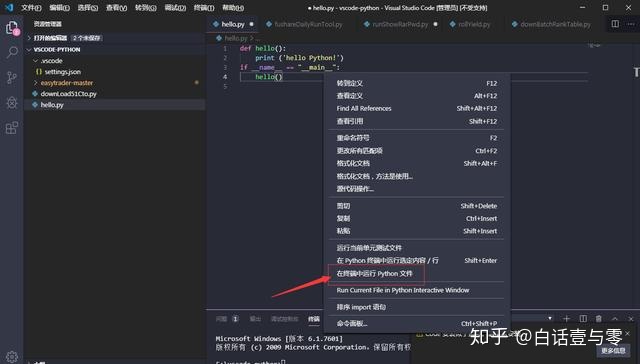Click the kill terminal trash icon

[598, 318]
